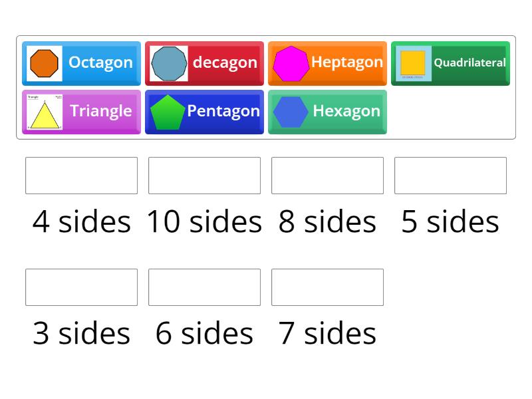Click the empty box above 3 sides
Viewport: 532px width, 399px height.
pyautogui.click(x=81, y=287)
